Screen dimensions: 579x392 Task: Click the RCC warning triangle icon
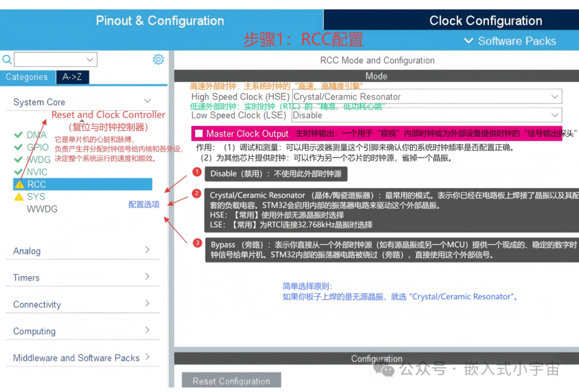click(20, 184)
